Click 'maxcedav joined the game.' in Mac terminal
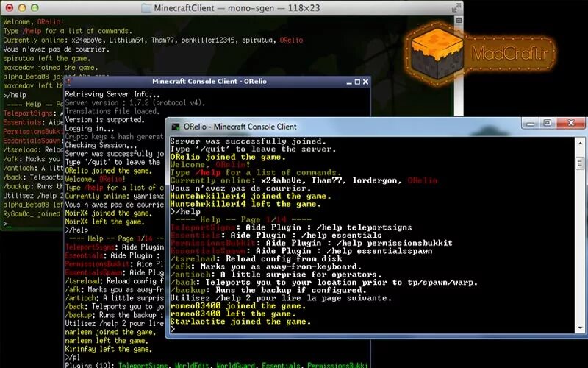The height and width of the screenshot is (368, 588). pyautogui.click(x=50, y=67)
